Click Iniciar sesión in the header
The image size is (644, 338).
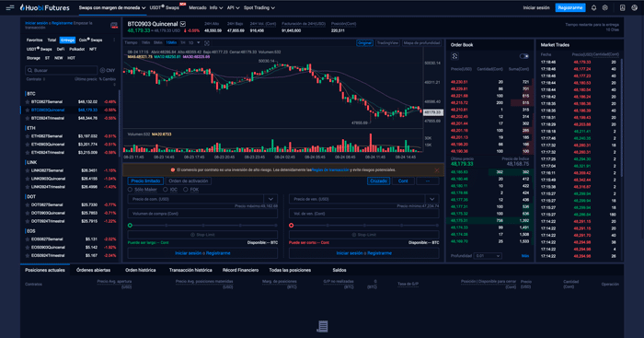click(x=536, y=7)
